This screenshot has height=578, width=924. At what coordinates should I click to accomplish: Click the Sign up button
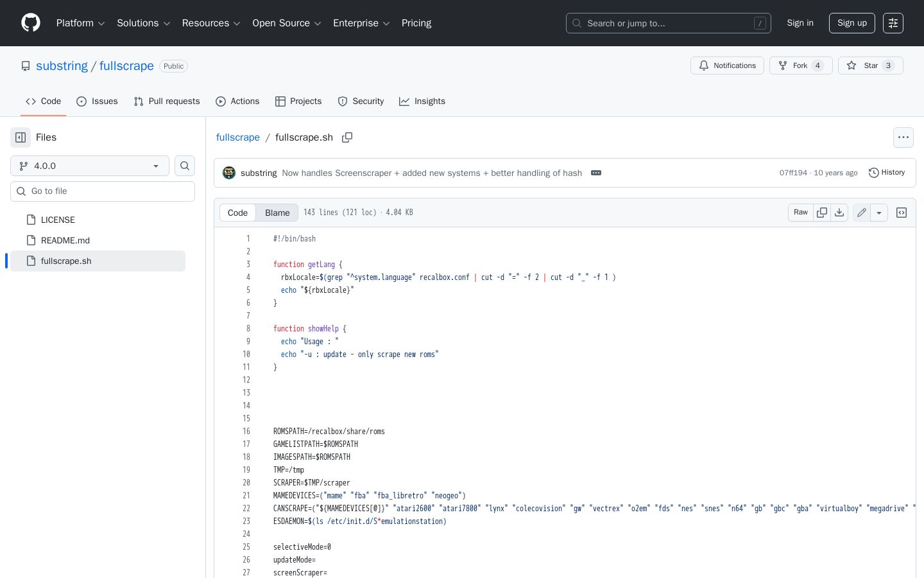click(x=852, y=23)
